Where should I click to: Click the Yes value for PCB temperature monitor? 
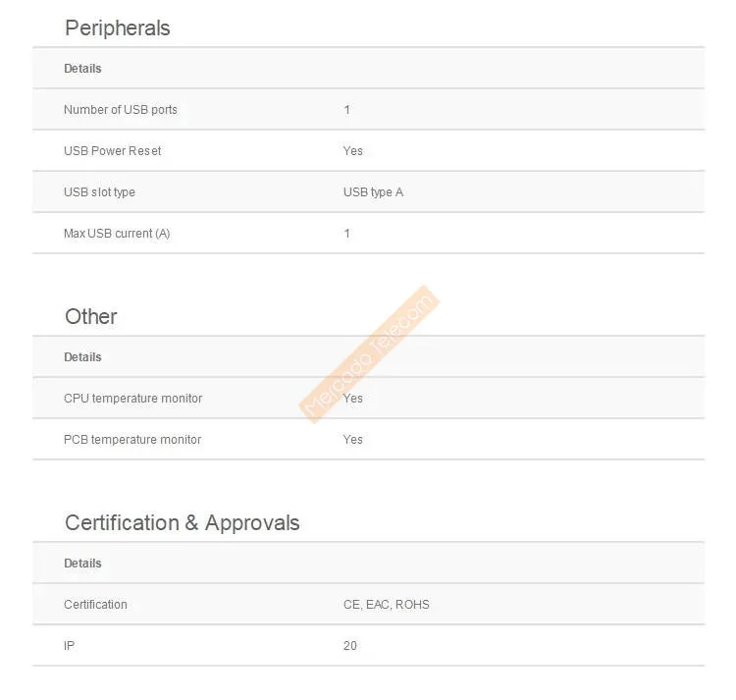[x=353, y=440]
